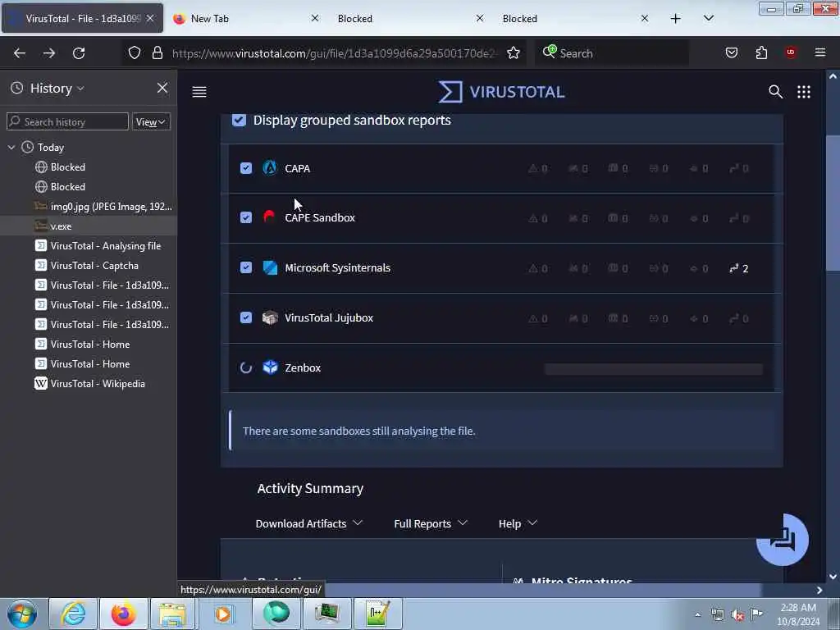Collapse the Today history group
Screen dimensions: 840x630
[x=11, y=147]
